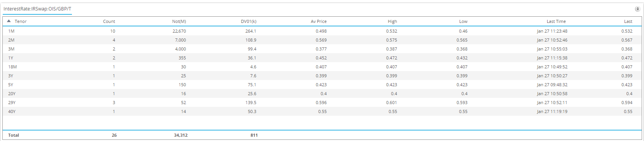
Task: Collapse the panel using the top-right chevron icon
Action: coord(637,9)
